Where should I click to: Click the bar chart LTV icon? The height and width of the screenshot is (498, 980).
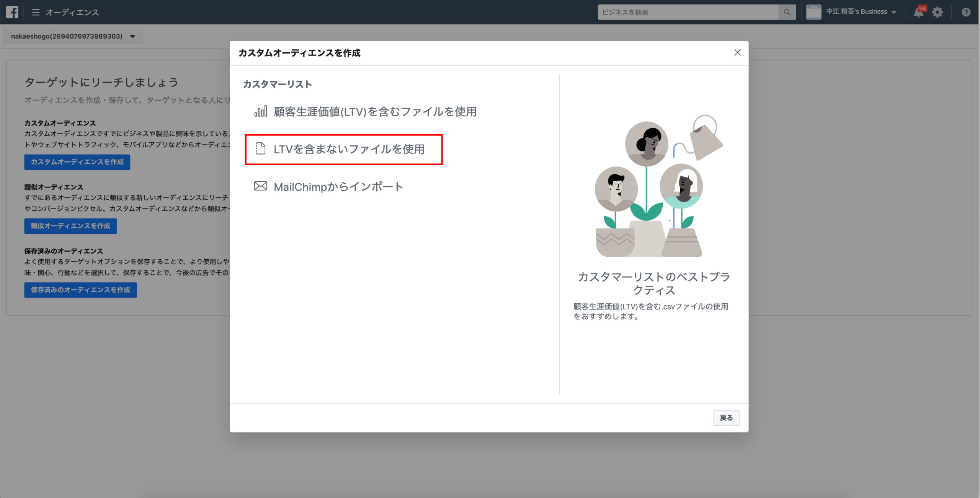tap(261, 111)
